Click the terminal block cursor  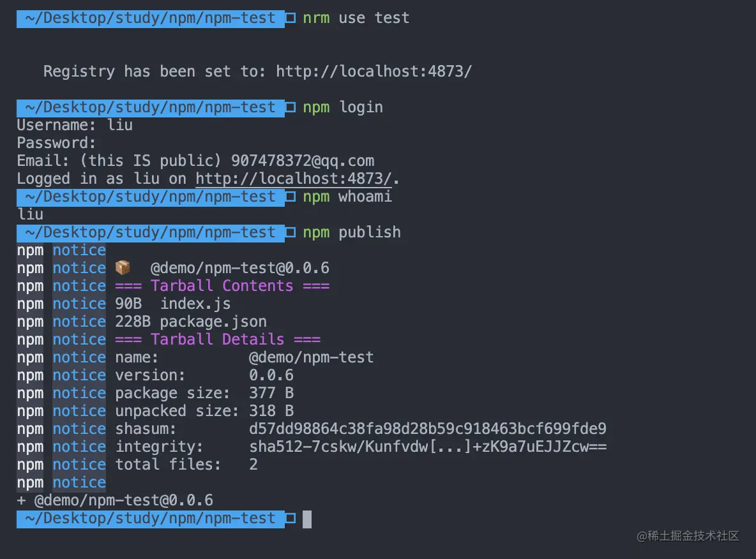tap(307, 519)
